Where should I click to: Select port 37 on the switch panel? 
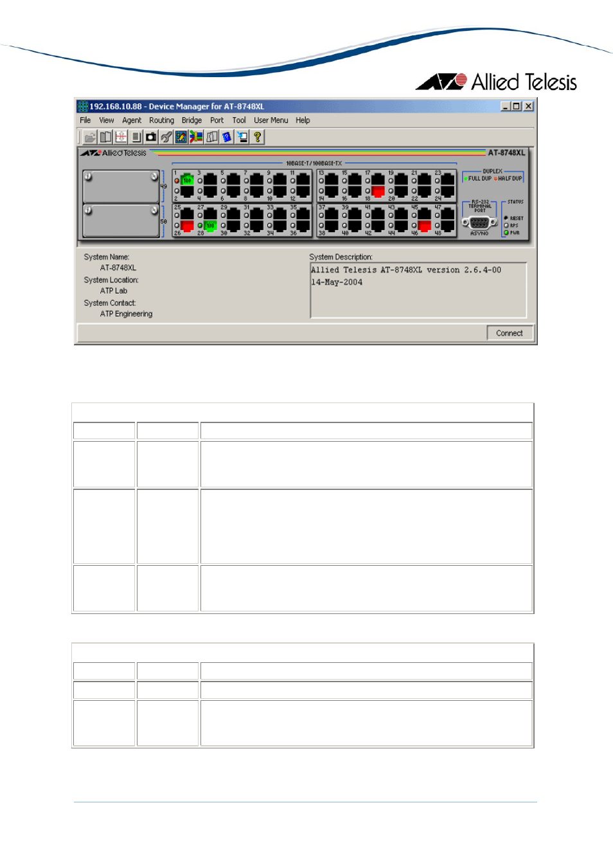[x=332, y=214]
